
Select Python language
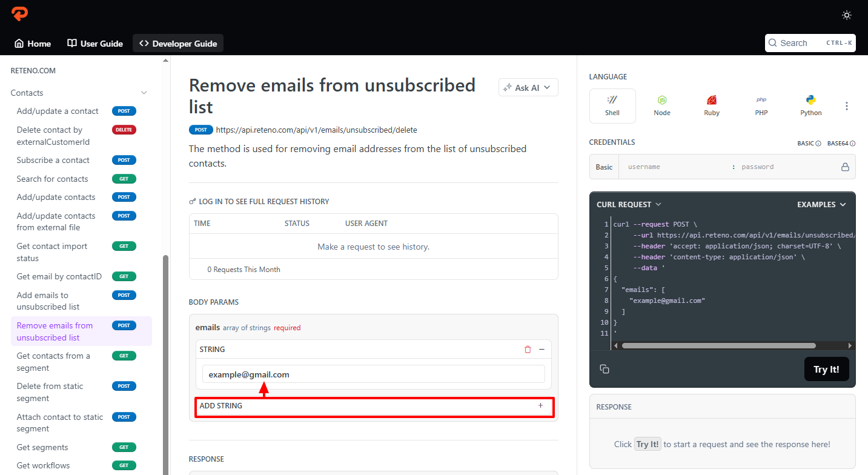point(811,106)
